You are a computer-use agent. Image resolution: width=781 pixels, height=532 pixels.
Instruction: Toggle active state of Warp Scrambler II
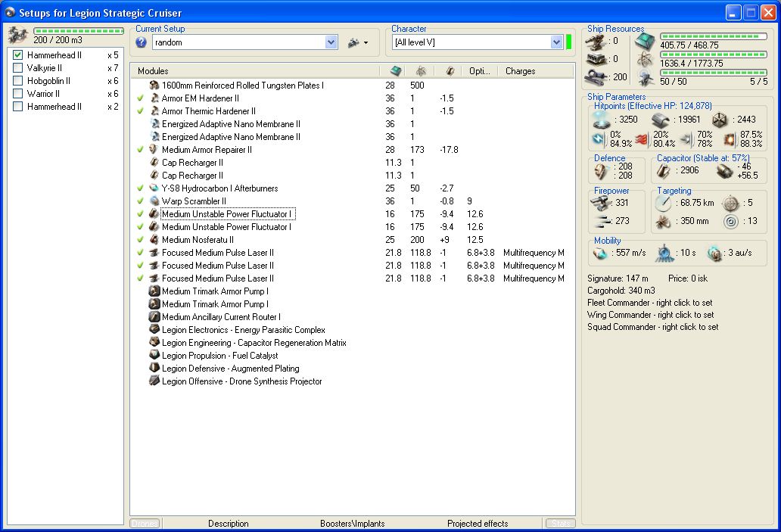[x=141, y=201]
